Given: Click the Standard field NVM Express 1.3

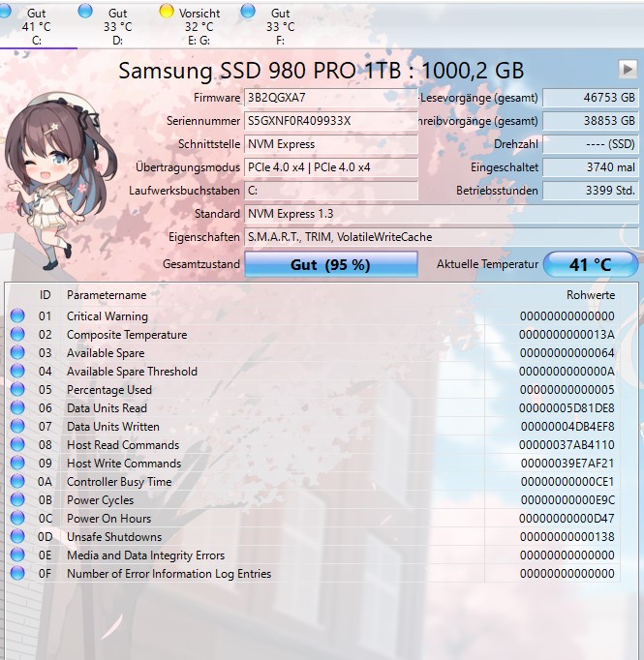Looking at the screenshot, I should tap(442, 214).
